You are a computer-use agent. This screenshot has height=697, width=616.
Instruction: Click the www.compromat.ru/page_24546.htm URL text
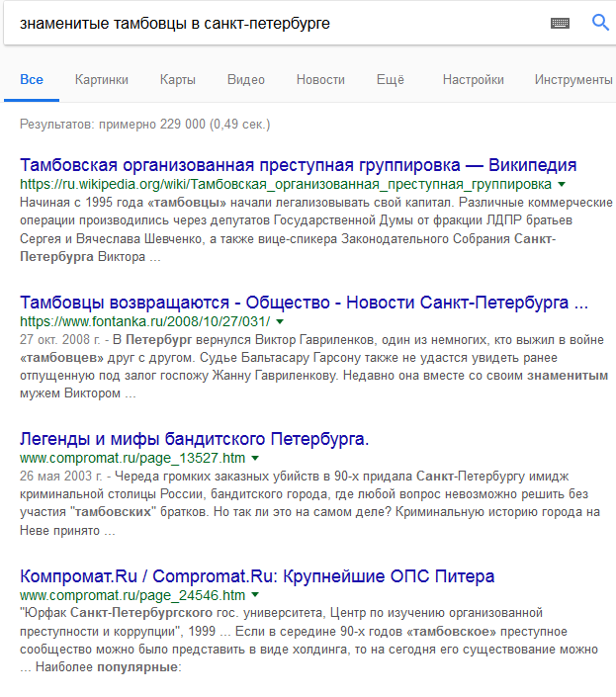(x=132, y=595)
